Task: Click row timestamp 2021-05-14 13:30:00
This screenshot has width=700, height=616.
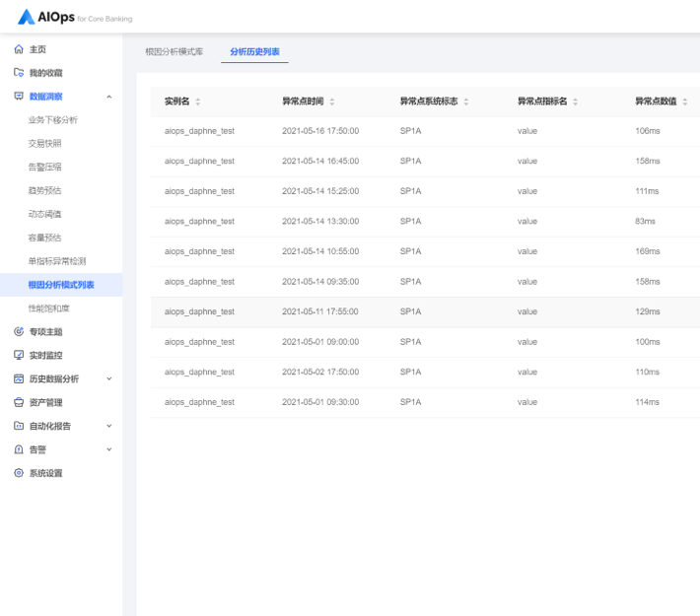Action: coord(320,221)
